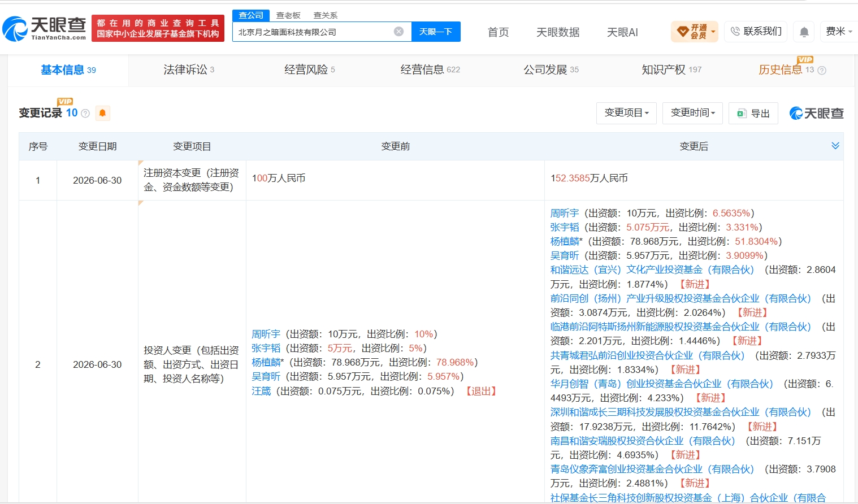The height and width of the screenshot is (504, 858).
Task: Select 知识产权 tab
Action: (671, 69)
